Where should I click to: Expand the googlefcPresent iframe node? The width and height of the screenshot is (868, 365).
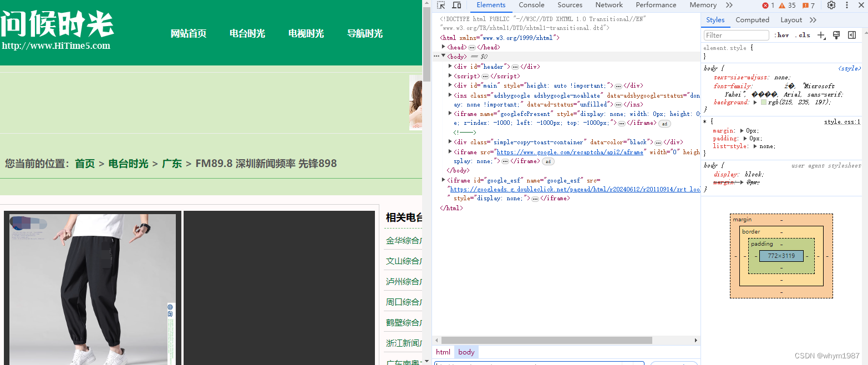(x=450, y=113)
